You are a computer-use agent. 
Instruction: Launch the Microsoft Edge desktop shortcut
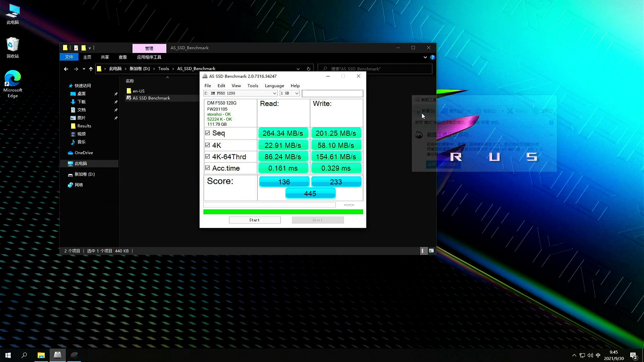click(13, 84)
